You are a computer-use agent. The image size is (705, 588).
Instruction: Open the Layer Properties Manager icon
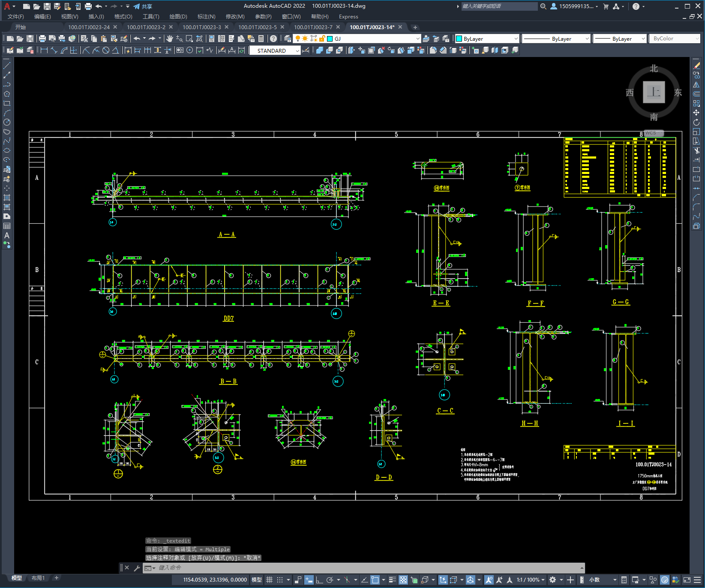click(288, 39)
